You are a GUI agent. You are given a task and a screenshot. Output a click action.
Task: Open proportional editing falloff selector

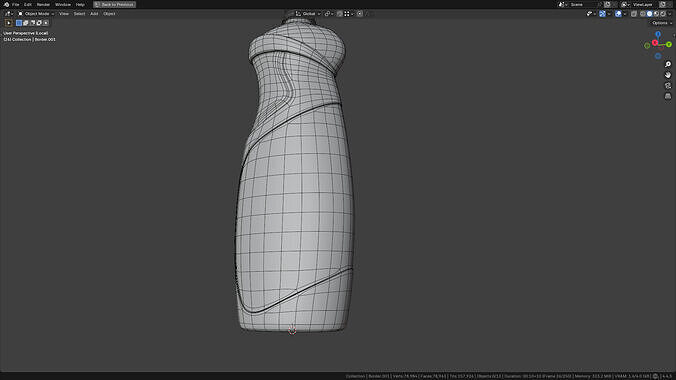pos(367,14)
